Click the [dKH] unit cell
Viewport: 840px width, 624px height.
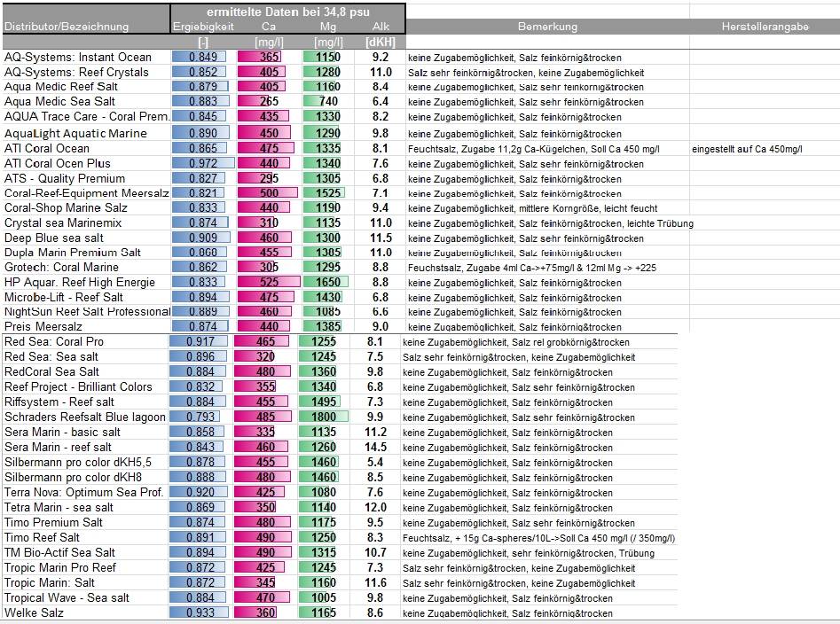[x=381, y=42]
